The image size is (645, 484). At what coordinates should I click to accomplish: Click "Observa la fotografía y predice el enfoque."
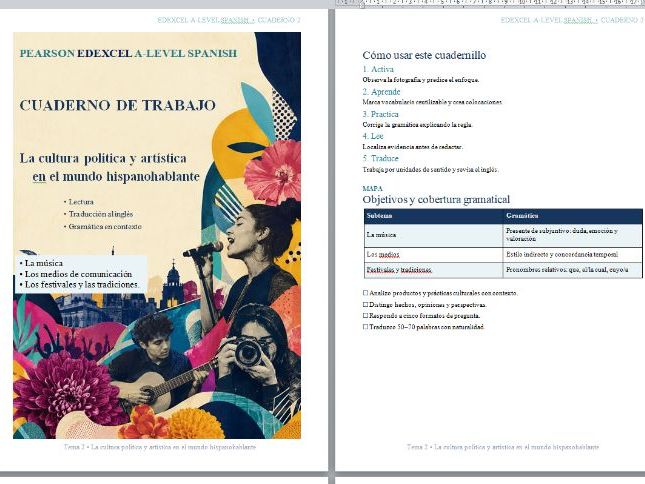point(421,80)
